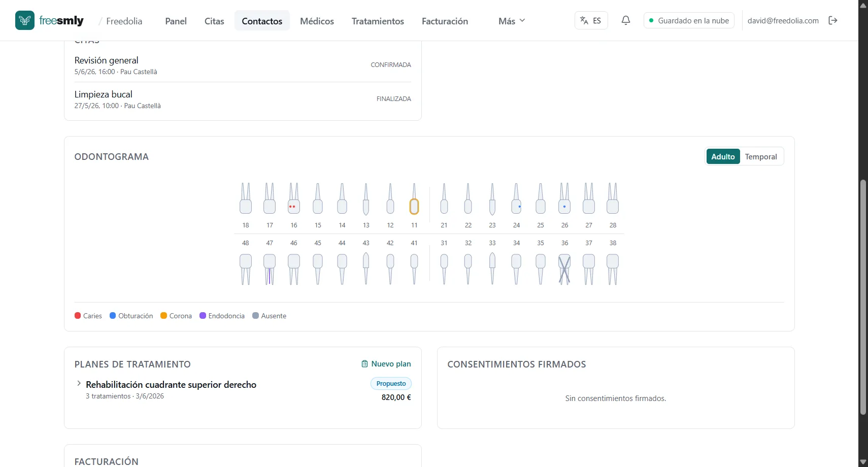Select tooth 17 in the odontogram
The width and height of the screenshot is (868, 467).
[270, 198]
